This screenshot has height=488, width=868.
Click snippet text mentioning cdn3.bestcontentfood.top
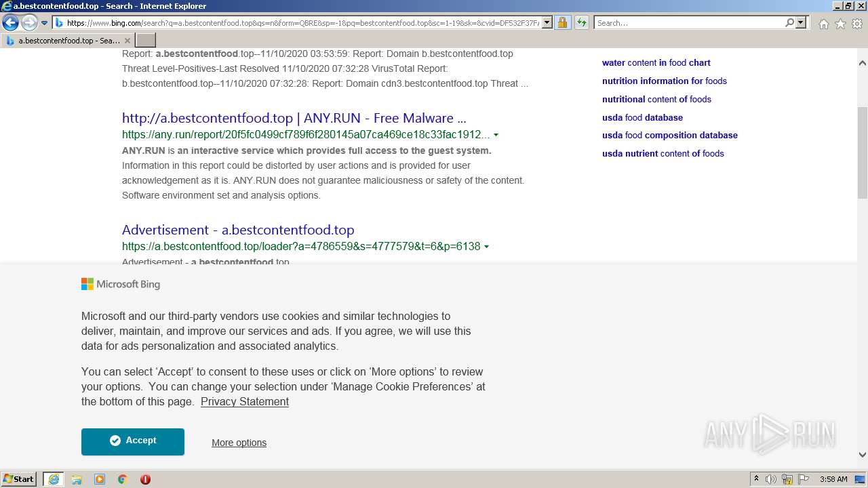point(325,83)
